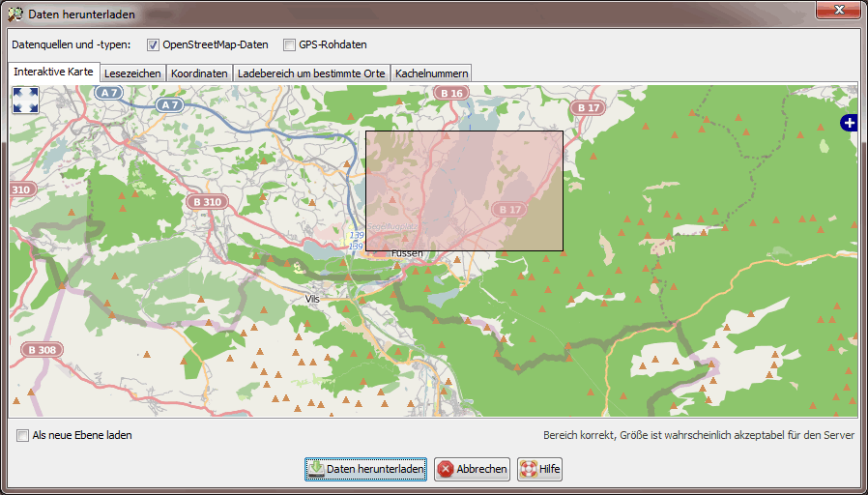The image size is (868, 495).
Task: Click B 17 shield inside selected area
Action: coord(508,209)
